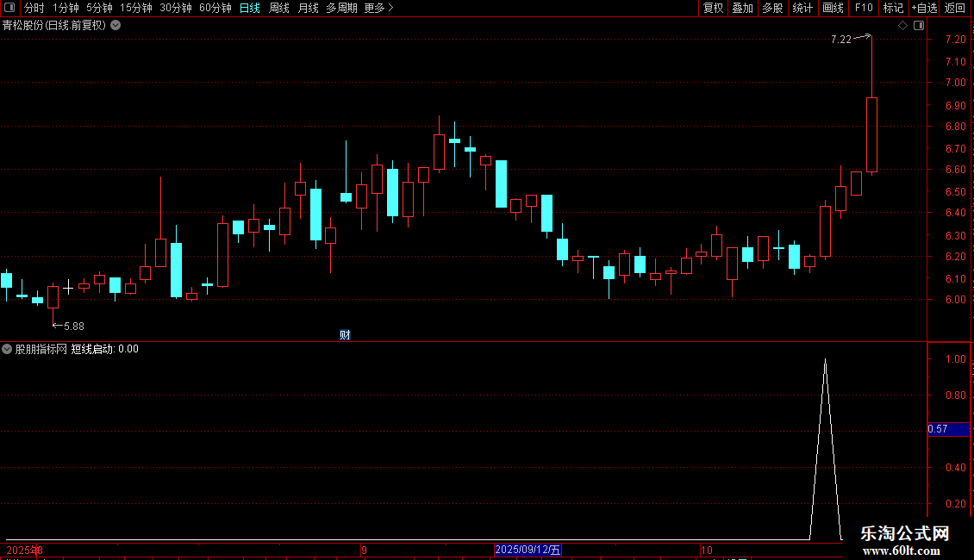This screenshot has height=560, width=974.
Task: Click the 7.00 price axis label
Action: 955,83
